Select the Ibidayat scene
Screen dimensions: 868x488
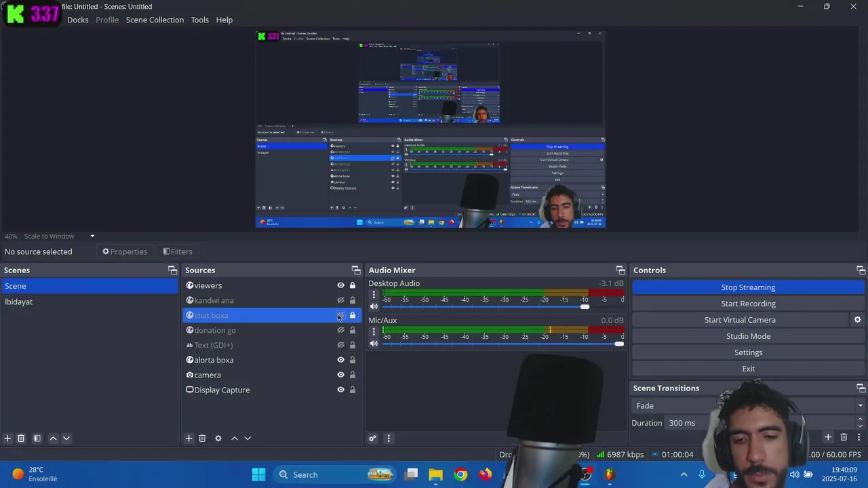[89, 302]
